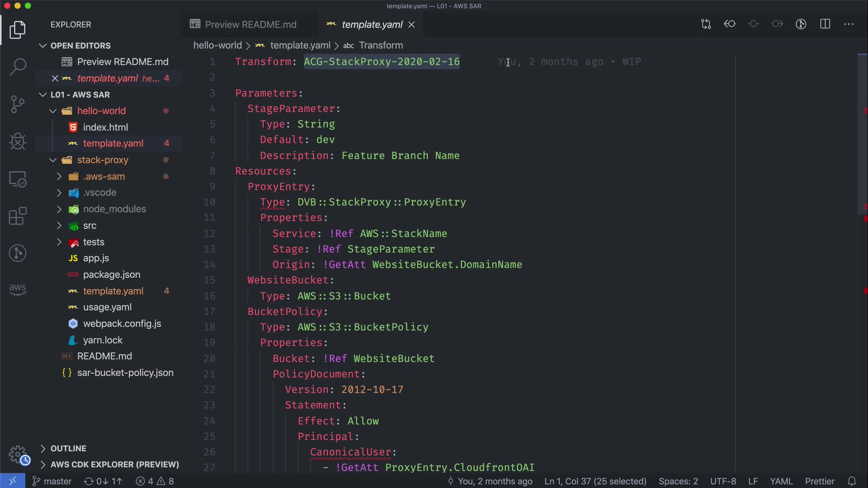The height and width of the screenshot is (488, 868).
Task: Open the YAML language mode selector
Action: [x=781, y=481]
